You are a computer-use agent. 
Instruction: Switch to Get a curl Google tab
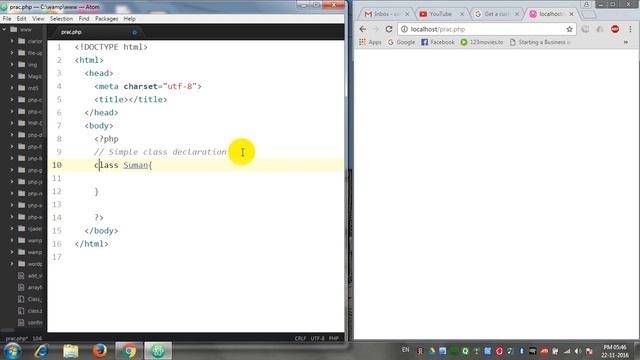[496, 14]
